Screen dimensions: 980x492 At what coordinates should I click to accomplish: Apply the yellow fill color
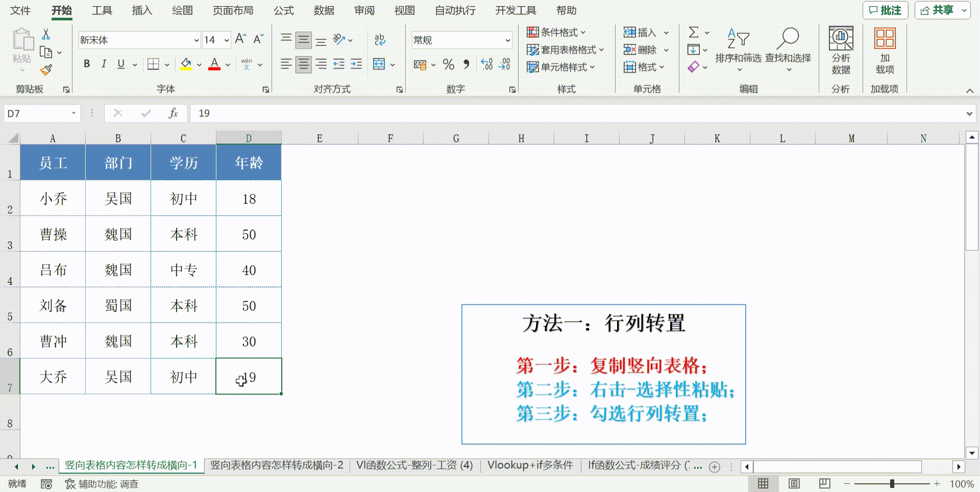click(x=186, y=64)
